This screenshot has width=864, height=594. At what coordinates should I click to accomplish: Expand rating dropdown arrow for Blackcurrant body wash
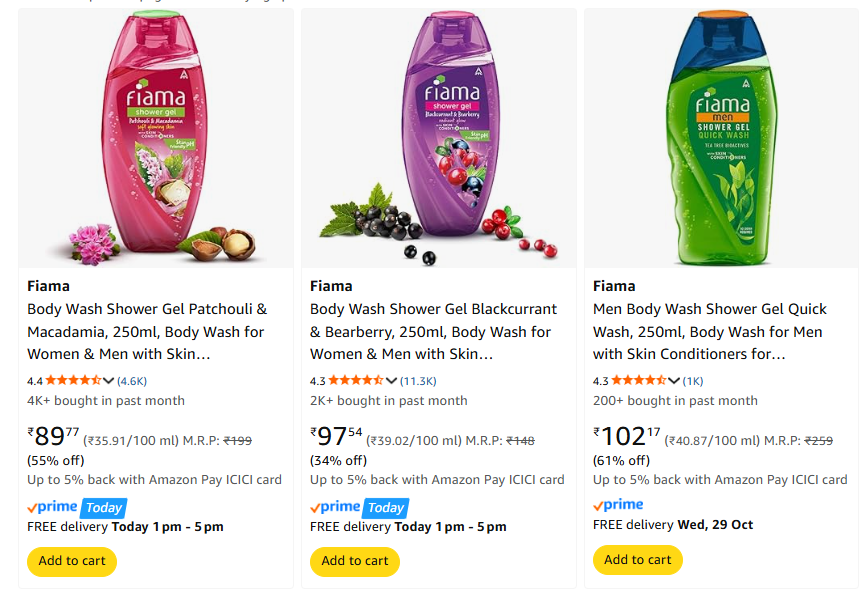pos(392,380)
